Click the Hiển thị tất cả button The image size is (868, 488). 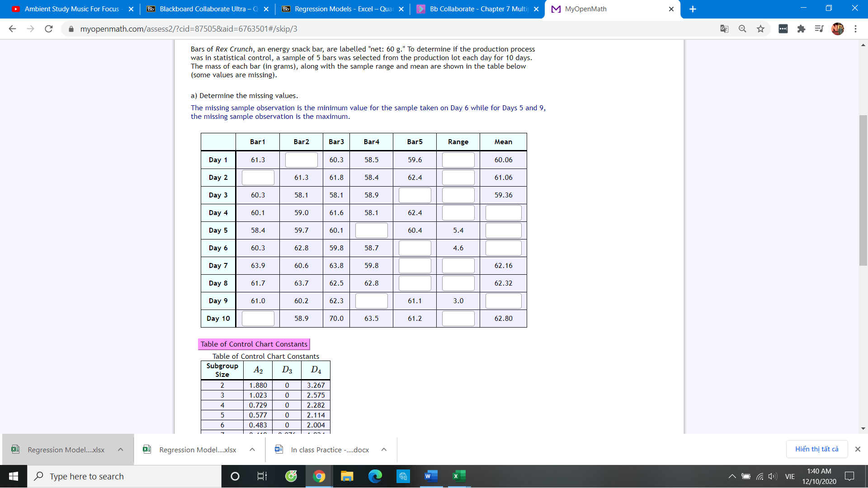(x=816, y=449)
